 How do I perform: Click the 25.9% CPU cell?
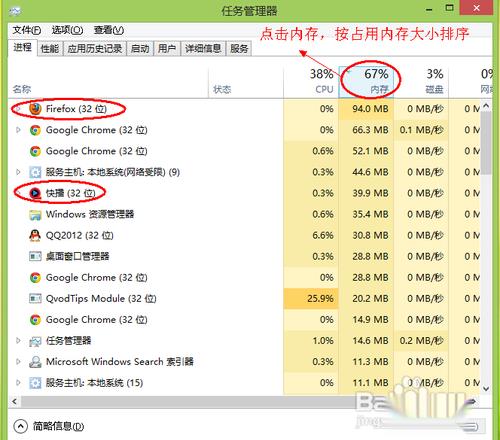click(x=311, y=298)
